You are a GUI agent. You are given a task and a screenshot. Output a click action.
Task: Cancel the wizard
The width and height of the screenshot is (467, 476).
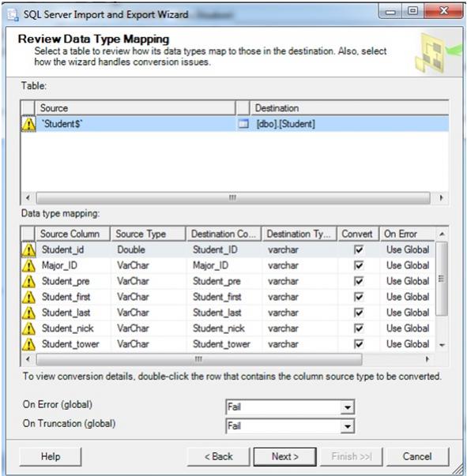(x=417, y=456)
